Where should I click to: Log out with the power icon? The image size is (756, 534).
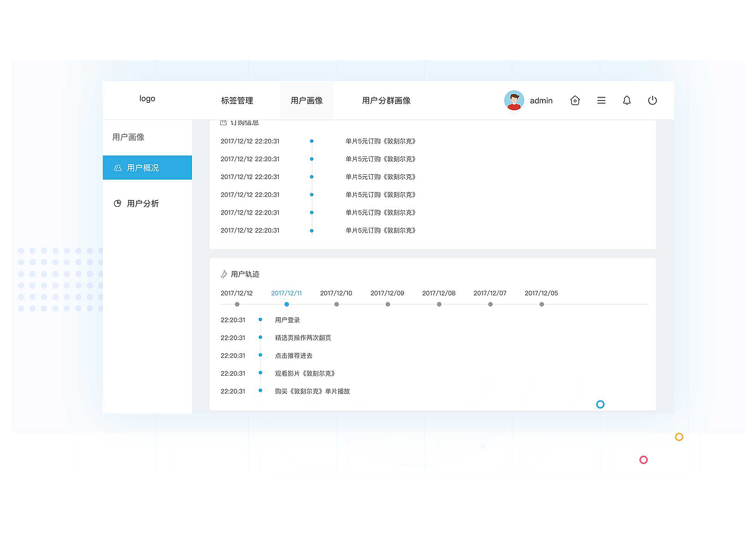[x=653, y=100]
